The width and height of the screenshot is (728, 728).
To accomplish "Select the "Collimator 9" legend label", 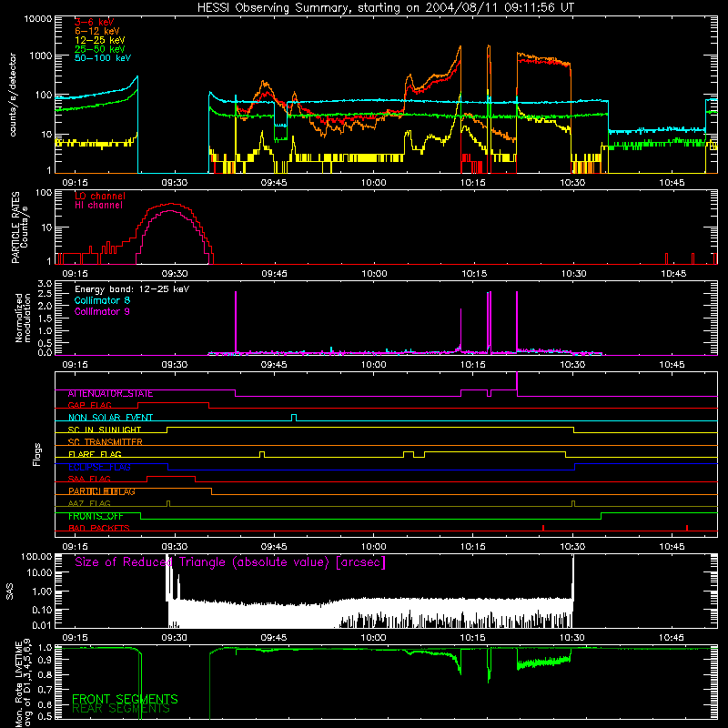I will (102, 311).
